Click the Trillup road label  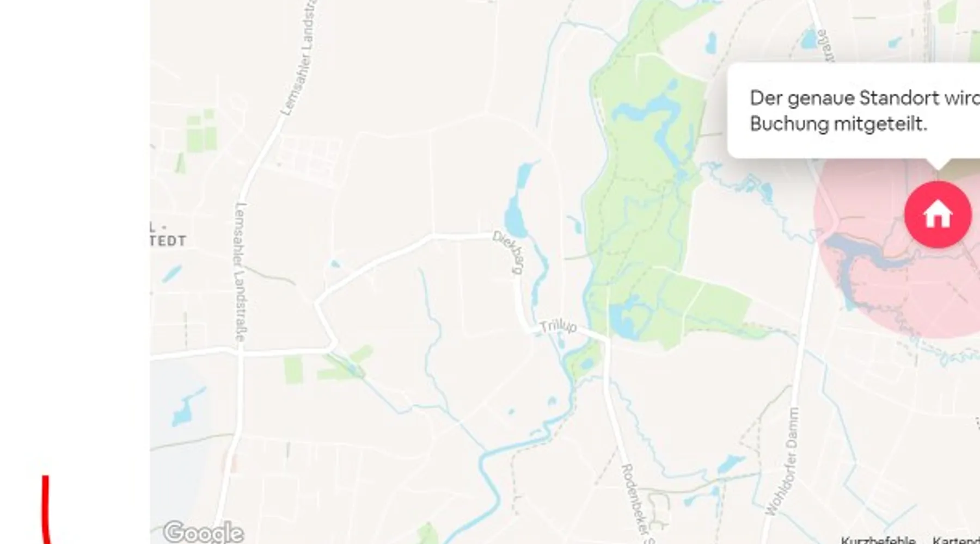(558, 327)
